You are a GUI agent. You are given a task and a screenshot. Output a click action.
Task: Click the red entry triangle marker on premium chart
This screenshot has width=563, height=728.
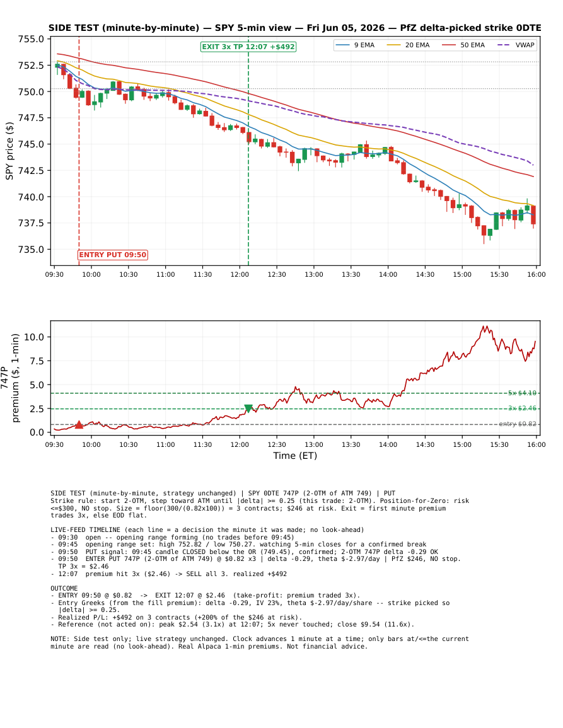[x=79, y=424]
